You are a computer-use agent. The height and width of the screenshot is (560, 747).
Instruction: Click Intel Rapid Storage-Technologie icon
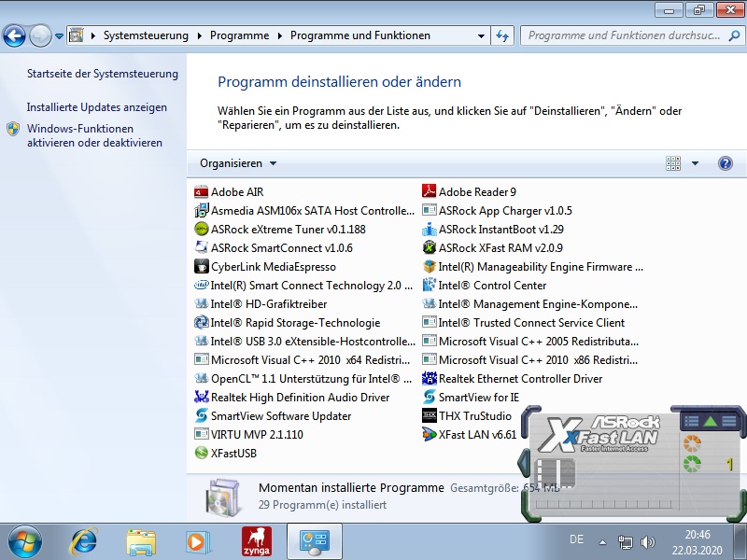point(201,322)
